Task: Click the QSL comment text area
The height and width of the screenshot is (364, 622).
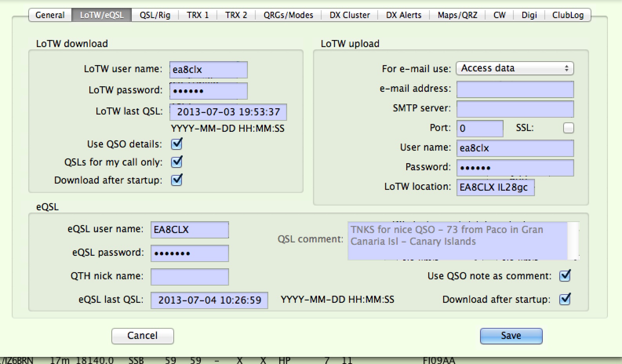Action: (x=457, y=241)
